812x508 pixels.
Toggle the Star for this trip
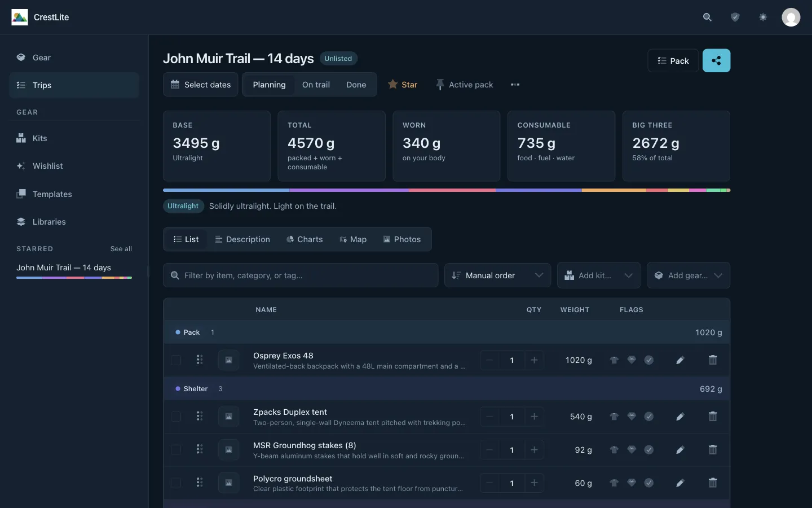coord(403,85)
